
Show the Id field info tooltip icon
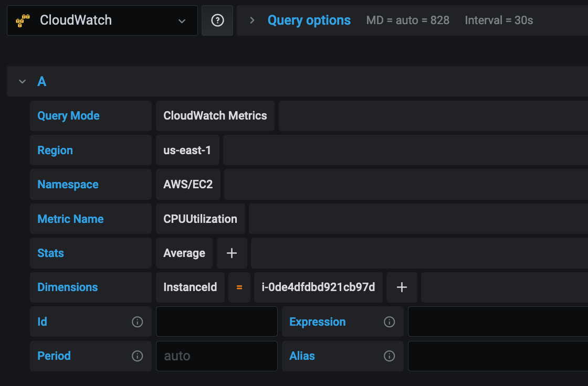pos(137,322)
